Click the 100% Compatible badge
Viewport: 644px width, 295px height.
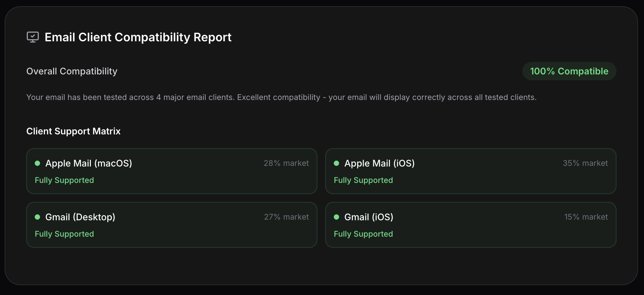(569, 71)
